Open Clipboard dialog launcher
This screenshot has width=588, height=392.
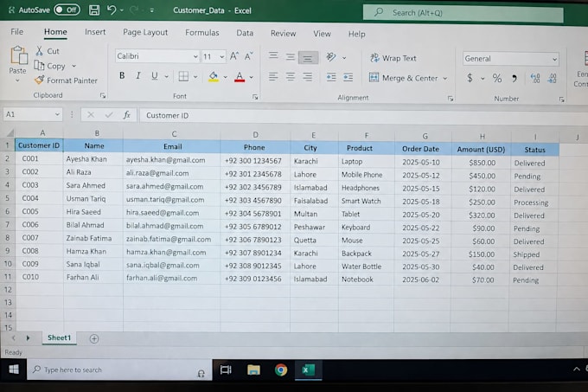coord(103,96)
